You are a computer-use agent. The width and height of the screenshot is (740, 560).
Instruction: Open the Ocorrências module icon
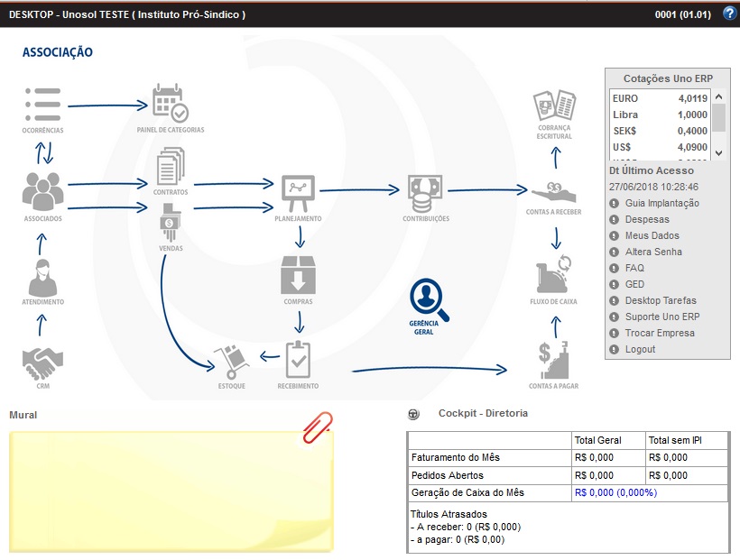(x=42, y=105)
